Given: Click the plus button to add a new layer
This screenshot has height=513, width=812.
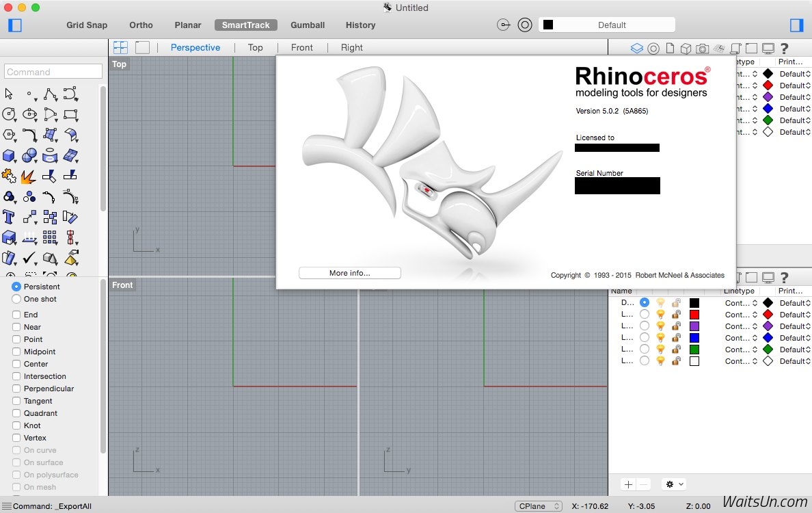Looking at the screenshot, I should click(628, 484).
